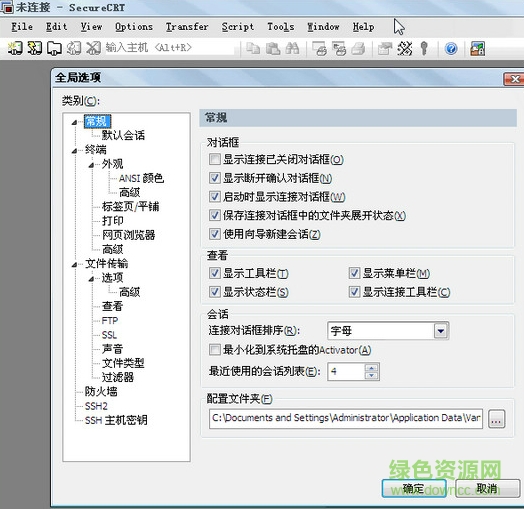Open the View menu

(92, 27)
